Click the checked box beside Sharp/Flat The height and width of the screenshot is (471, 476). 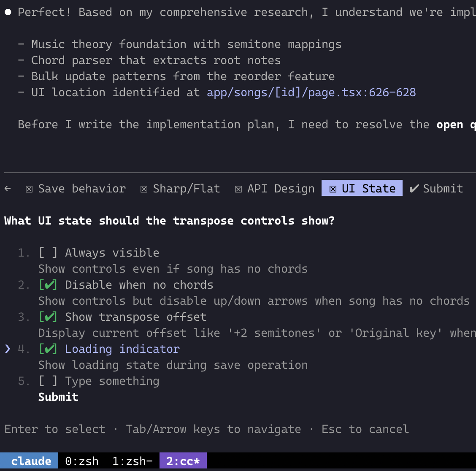click(x=143, y=189)
